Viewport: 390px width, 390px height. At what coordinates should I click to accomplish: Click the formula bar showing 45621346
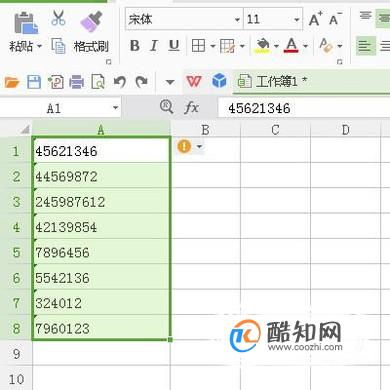click(303, 108)
